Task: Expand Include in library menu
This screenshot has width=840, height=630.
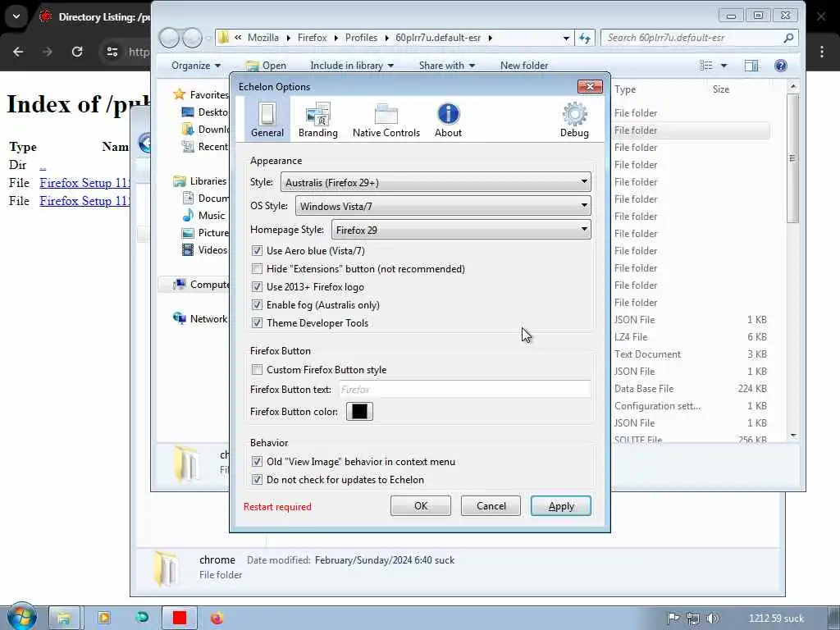Action: click(x=352, y=66)
